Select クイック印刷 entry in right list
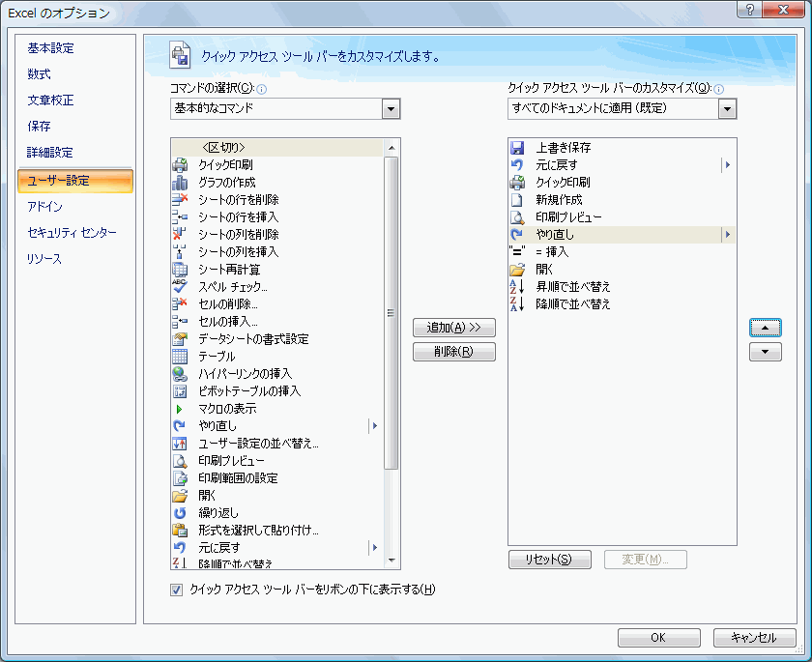Viewport: 812px width, 662px height. tap(622, 183)
